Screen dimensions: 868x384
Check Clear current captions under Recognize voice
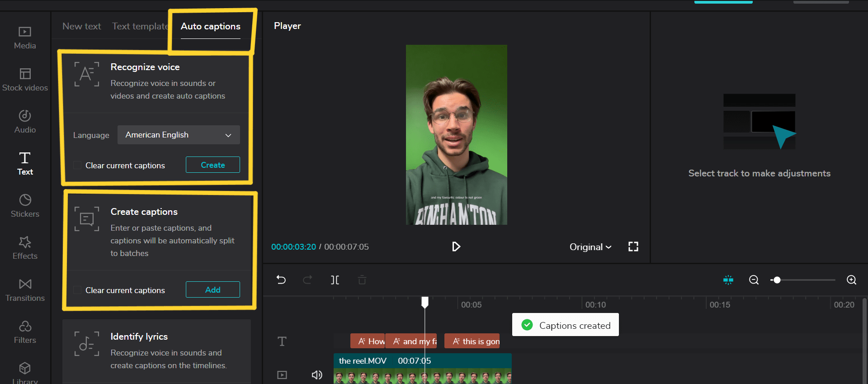(78, 166)
